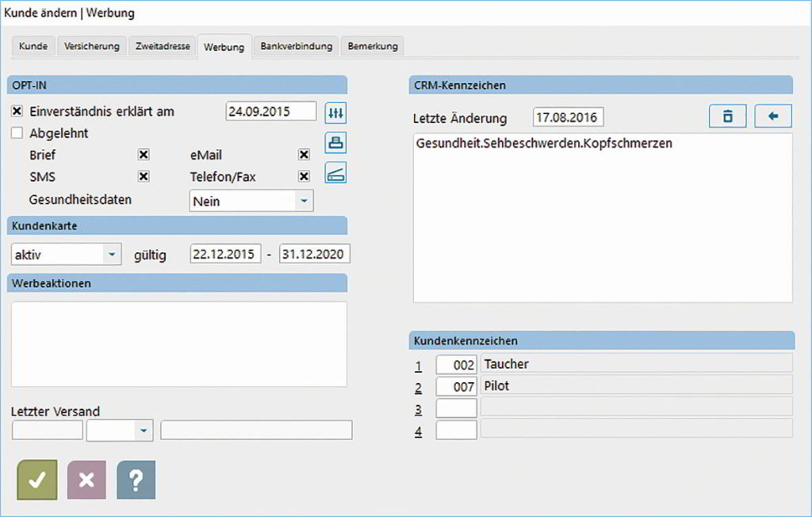Screen dimensions: 812x517
Task: Cancel using the pink X button
Action: 86,480
